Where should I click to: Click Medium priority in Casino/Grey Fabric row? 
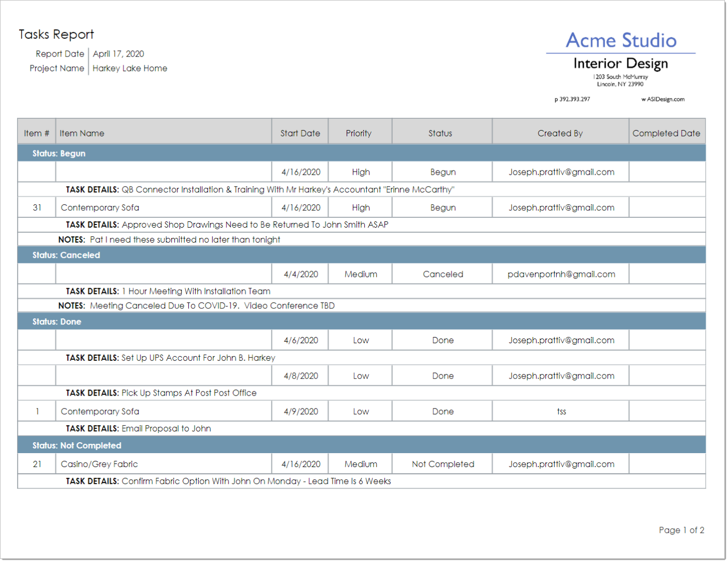pyautogui.click(x=361, y=464)
